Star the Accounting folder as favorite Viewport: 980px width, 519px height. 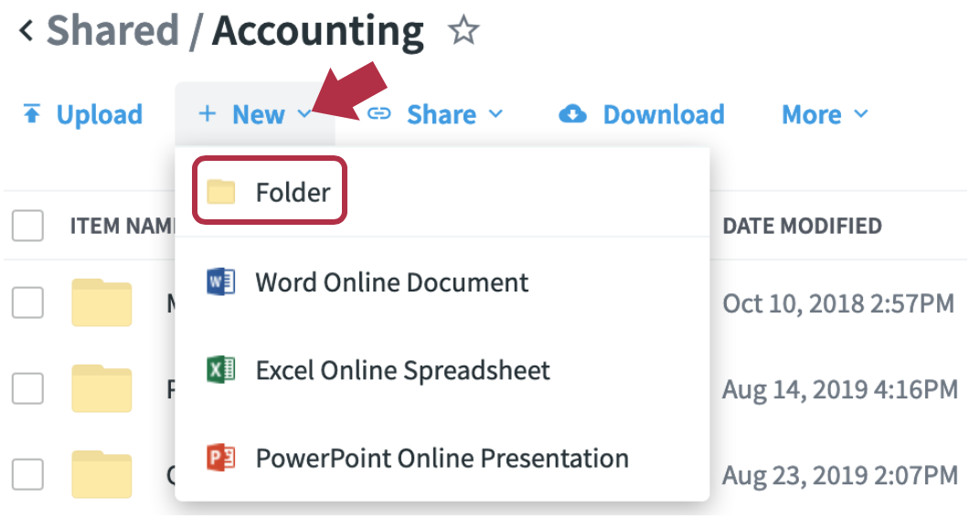pos(463,30)
